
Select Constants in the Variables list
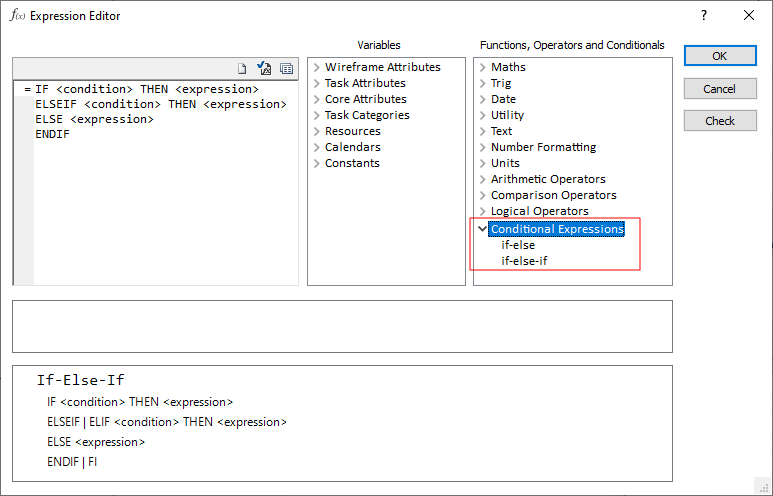pyautogui.click(x=352, y=163)
